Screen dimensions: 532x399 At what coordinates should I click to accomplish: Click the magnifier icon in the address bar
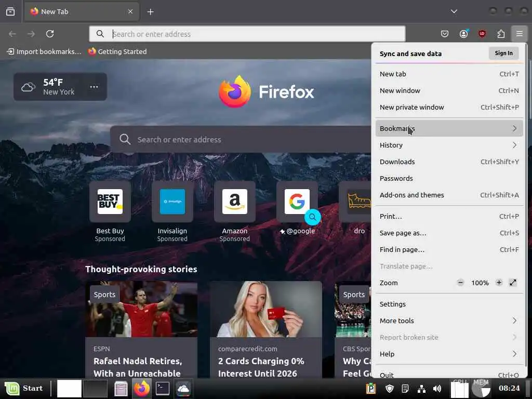pos(100,34)
